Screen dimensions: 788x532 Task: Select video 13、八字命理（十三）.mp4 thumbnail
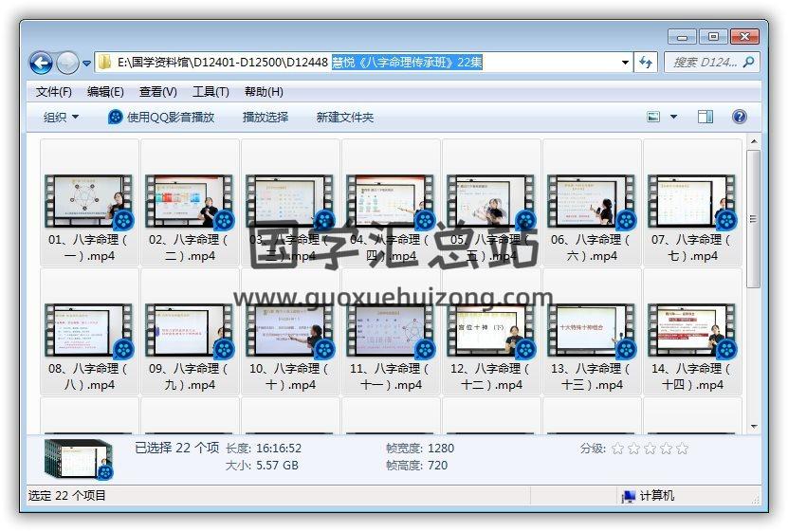pos(592,330)
